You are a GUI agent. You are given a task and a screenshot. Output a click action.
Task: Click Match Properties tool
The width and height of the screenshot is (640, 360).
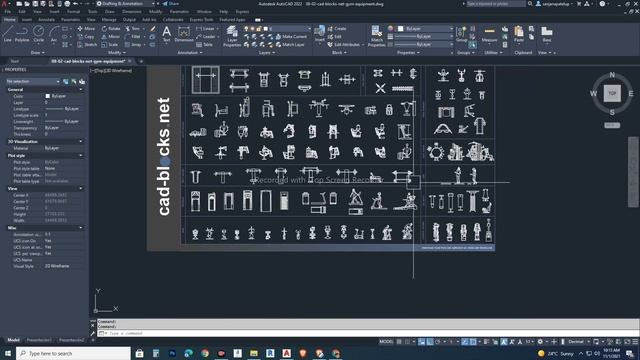376,36
